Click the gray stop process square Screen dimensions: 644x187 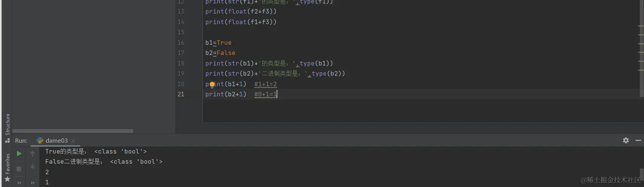pos(19,169)
